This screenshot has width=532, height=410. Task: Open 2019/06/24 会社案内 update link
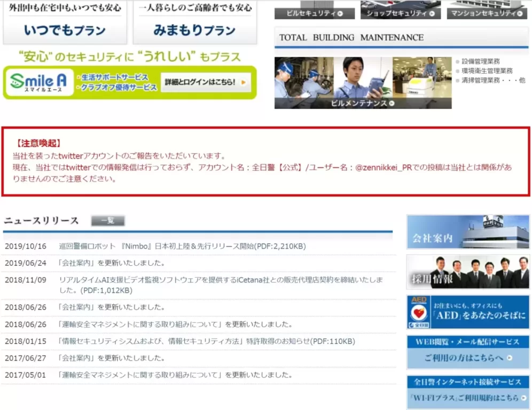coord(111,263)
